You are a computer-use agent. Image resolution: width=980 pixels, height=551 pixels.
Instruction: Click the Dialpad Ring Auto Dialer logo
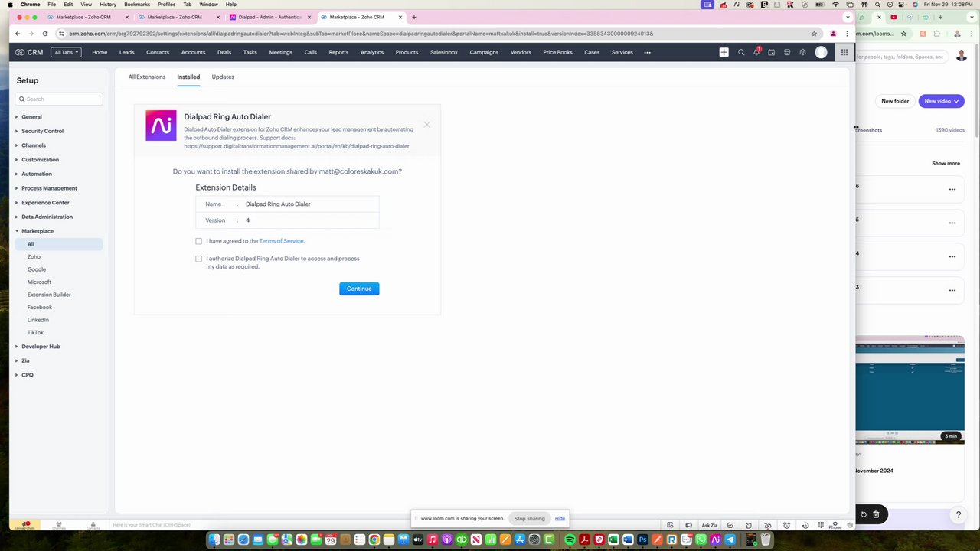[161, 126]
